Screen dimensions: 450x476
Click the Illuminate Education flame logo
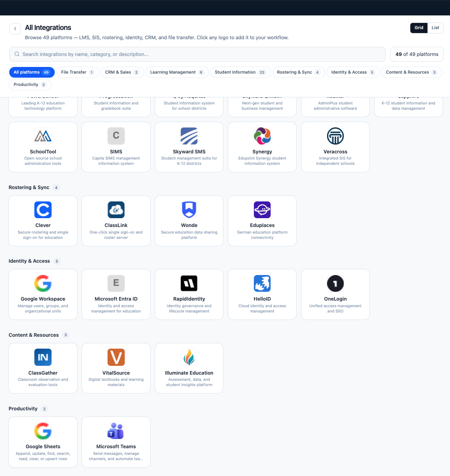click(x=189, y=357)
